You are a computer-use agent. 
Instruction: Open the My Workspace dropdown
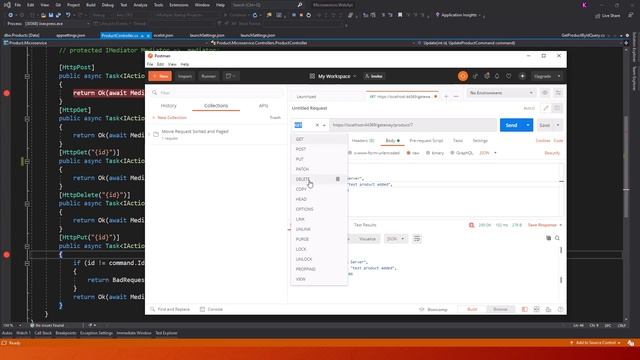(333, 76)
